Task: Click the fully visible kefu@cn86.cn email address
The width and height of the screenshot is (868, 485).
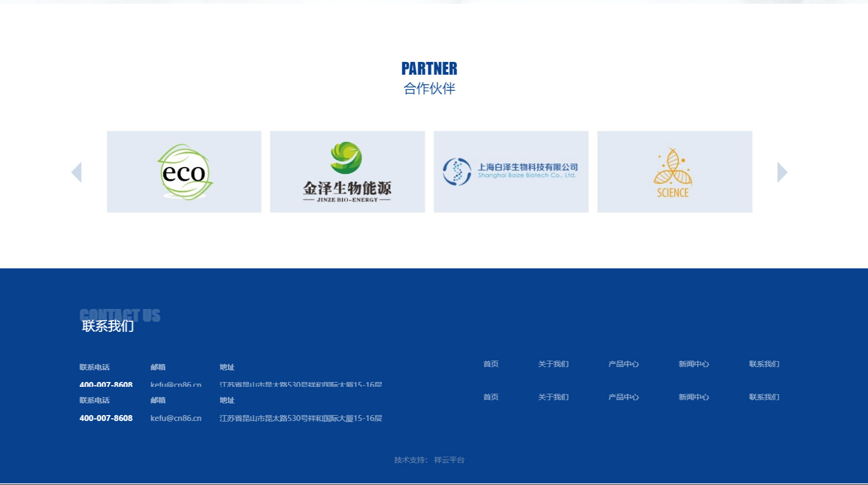Action: coord(176,418)
